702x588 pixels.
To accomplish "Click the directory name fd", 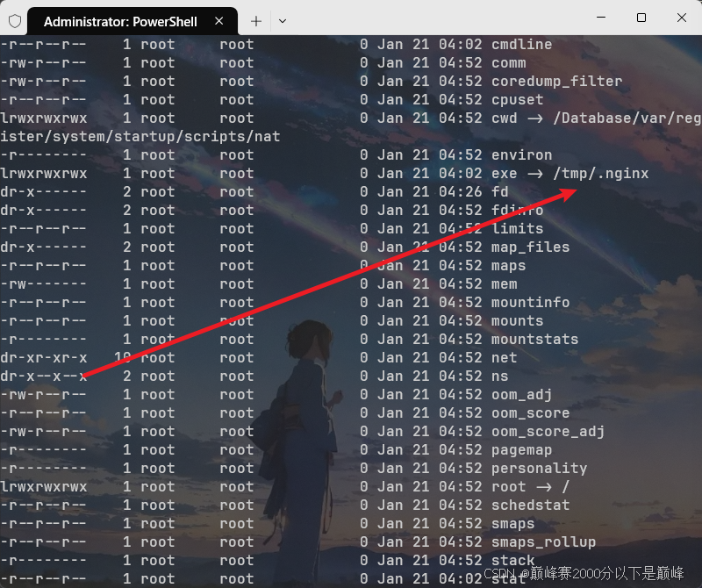I will (x=499, y=191).
